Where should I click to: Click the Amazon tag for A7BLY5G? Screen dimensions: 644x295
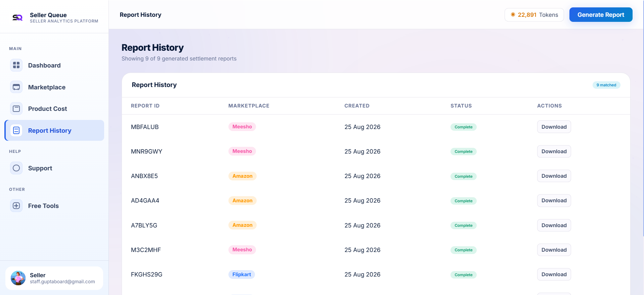click(x=243, y=225)
